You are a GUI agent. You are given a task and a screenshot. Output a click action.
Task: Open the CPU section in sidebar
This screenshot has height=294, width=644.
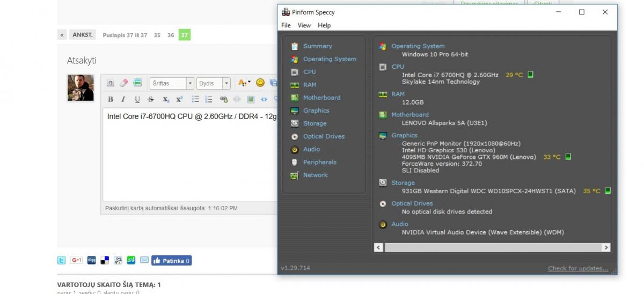[x=309, y=72]
